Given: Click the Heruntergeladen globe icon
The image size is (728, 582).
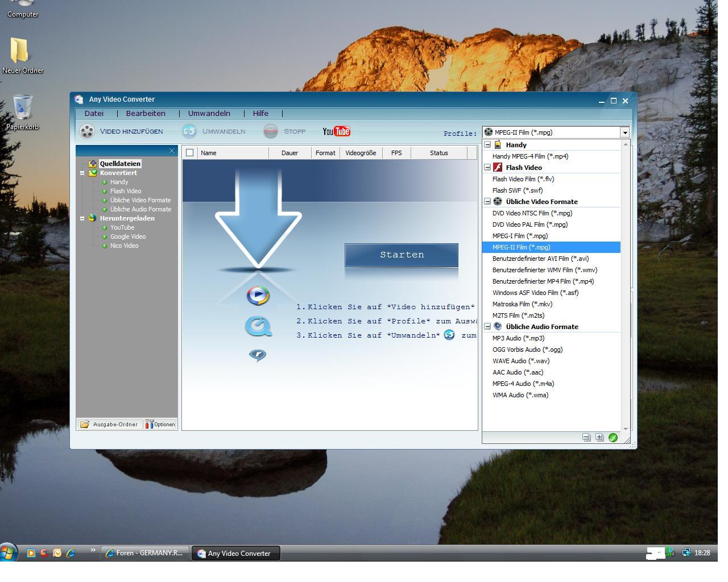Looking at the screenshot, I should 93,218.
